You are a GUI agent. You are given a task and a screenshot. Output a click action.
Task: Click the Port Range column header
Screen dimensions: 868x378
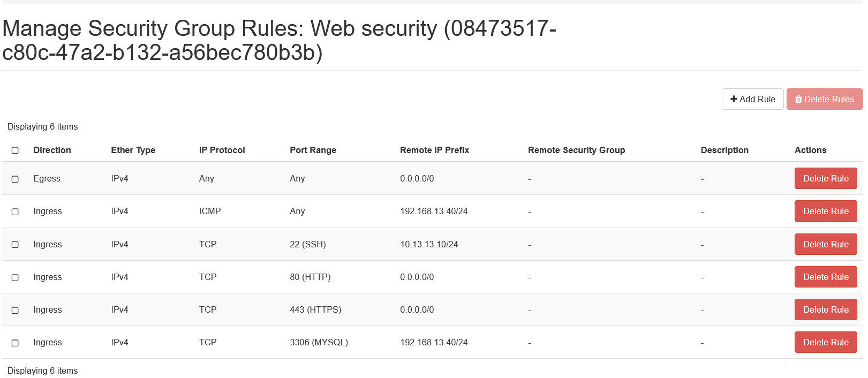tap(313, 150)
